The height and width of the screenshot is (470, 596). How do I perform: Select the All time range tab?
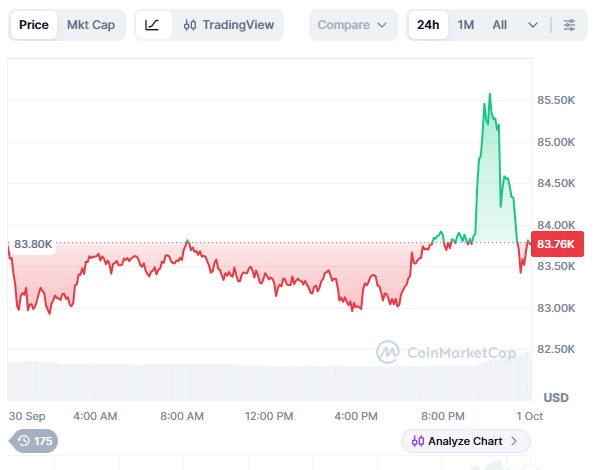click(x=499, y=25)
